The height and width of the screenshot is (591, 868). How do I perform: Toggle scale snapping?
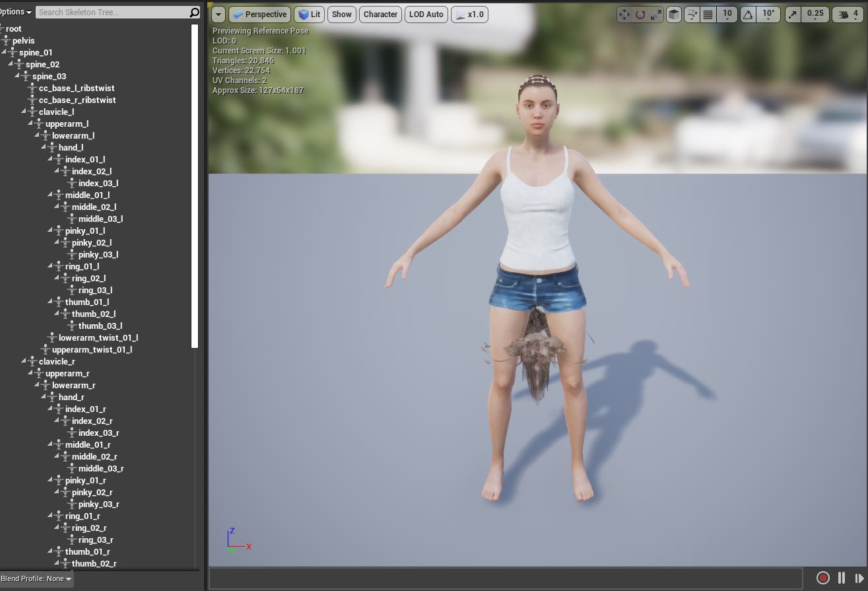793,15
